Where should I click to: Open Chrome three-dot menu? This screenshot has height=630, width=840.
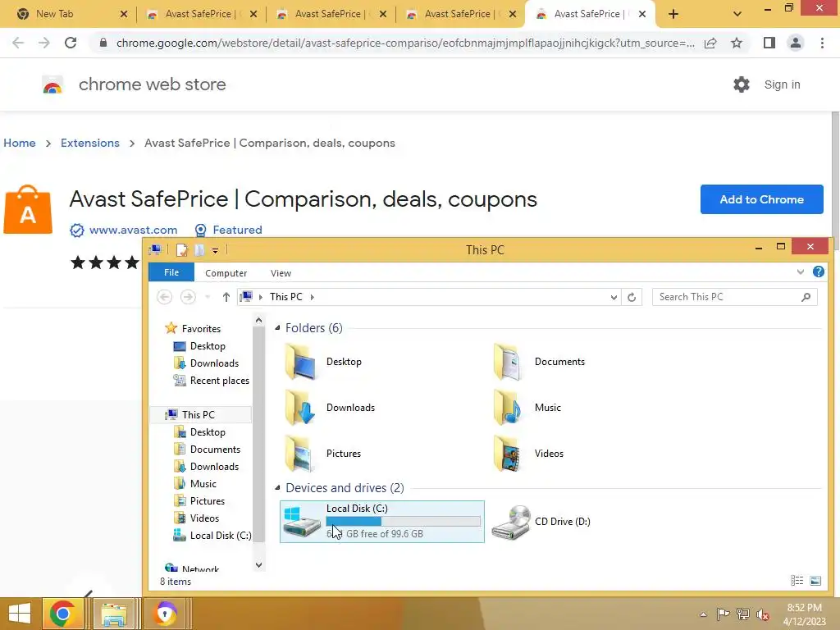click(822, 43)
